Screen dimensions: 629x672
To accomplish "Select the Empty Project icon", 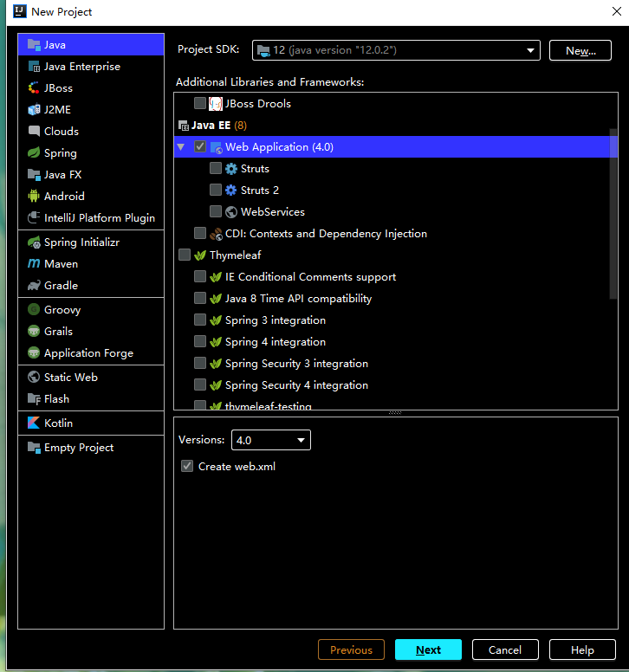I will [34, 448].
